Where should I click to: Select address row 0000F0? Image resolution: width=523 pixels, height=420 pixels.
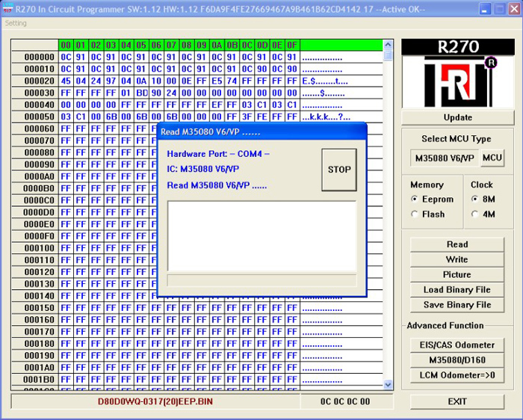tap(34, 236)
